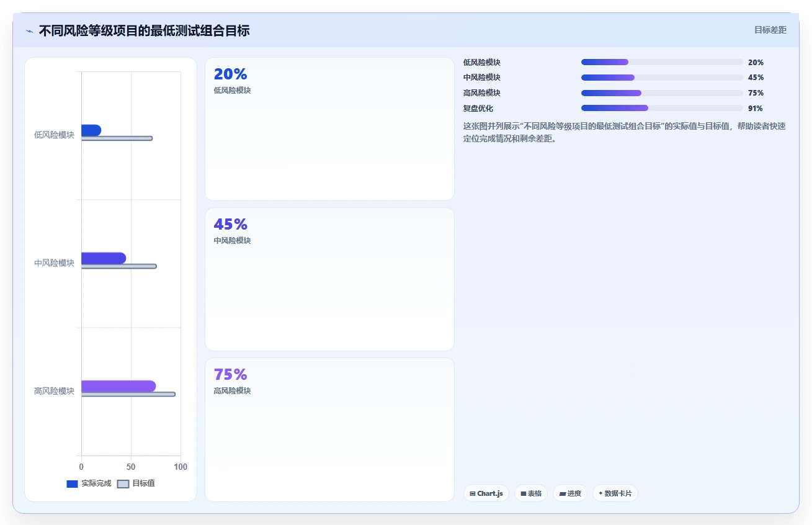Select the 20% 低风险模块 card
The height and width of the screenshot is (525, 812).
(x=329, y=129)
